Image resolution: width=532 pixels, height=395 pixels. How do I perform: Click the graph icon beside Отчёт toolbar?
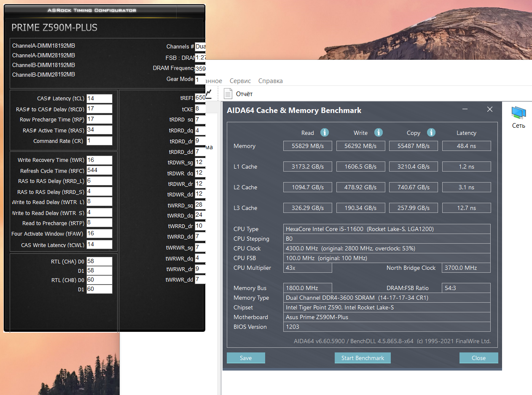click(209, 94)
